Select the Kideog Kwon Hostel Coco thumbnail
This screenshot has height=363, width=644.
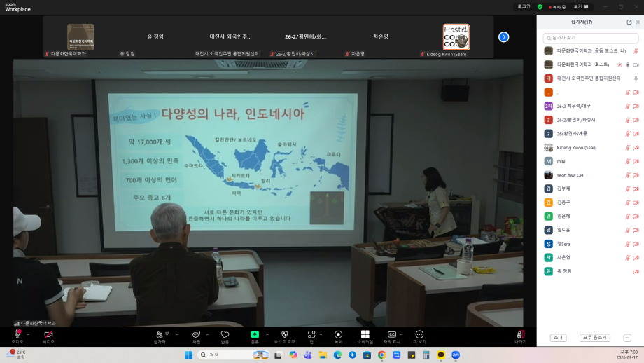(x=456, y=37)
